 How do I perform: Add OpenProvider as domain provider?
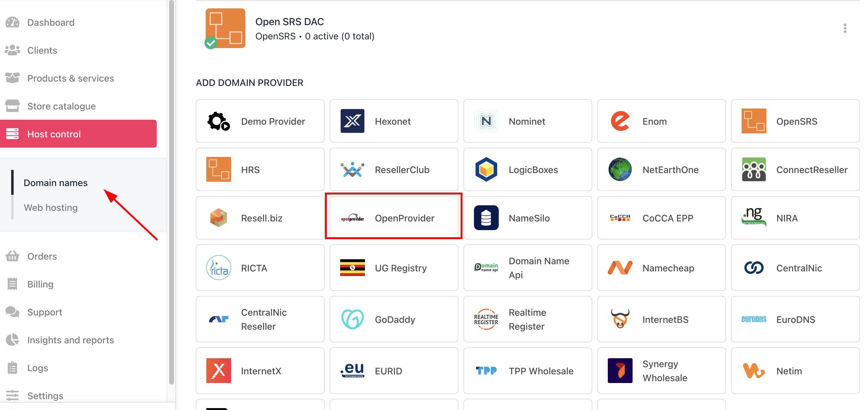(x=393, y=218)
